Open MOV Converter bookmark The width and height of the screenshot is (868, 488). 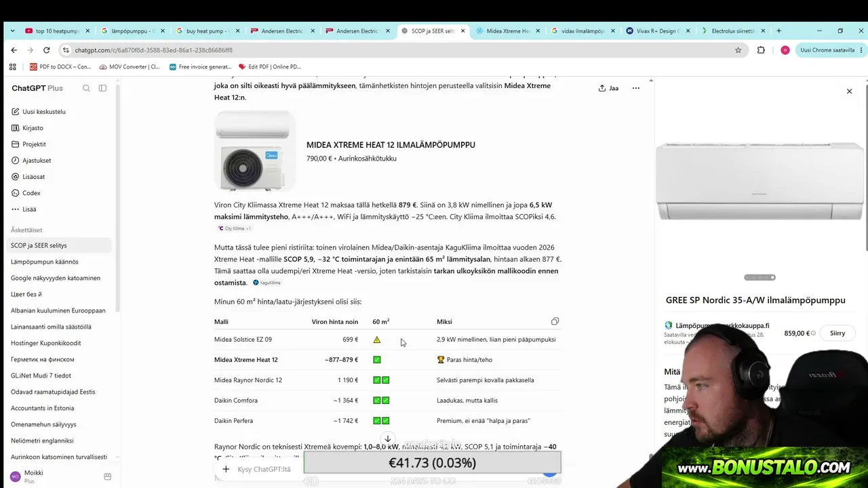pyautogui.click(x=130, y=66)
